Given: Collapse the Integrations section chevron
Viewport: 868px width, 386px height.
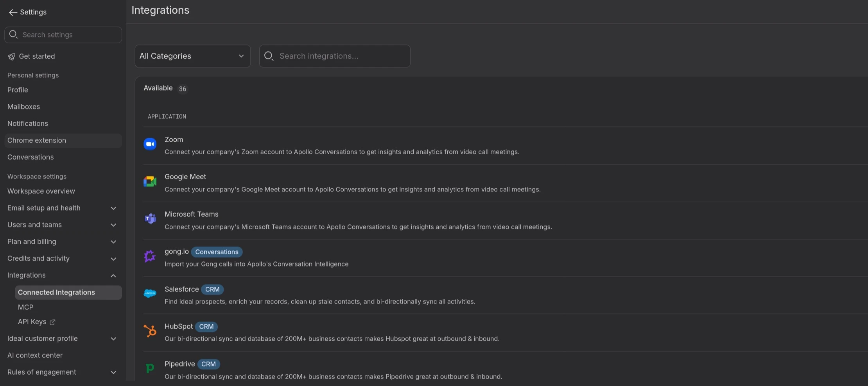Looking at the screenshot, I should 113,276.
